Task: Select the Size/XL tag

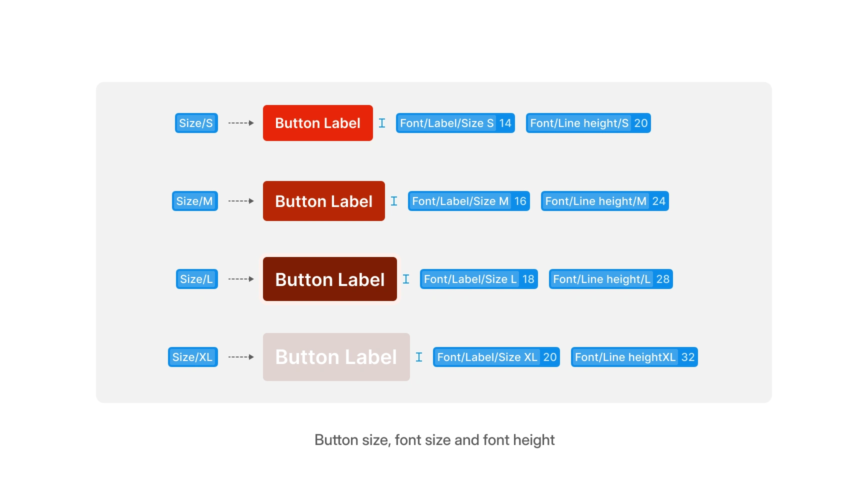Action: (x=192, y=357)
